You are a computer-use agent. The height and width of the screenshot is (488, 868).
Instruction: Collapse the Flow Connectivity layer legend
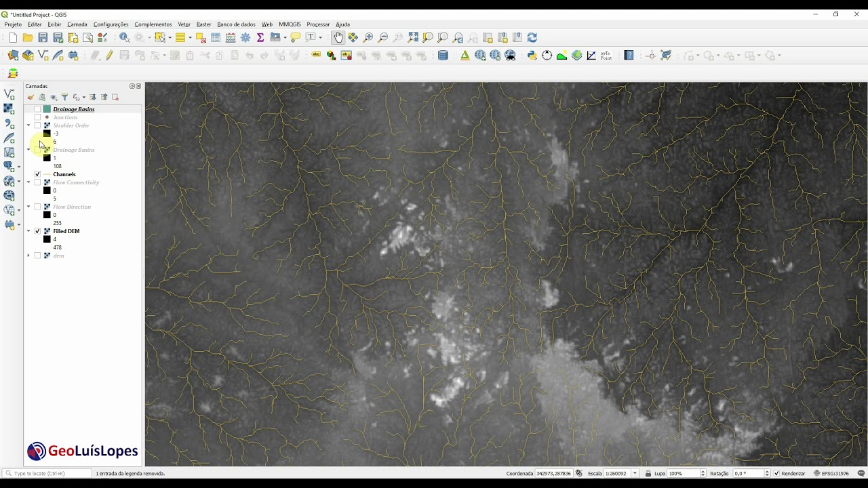click(28, 182)
